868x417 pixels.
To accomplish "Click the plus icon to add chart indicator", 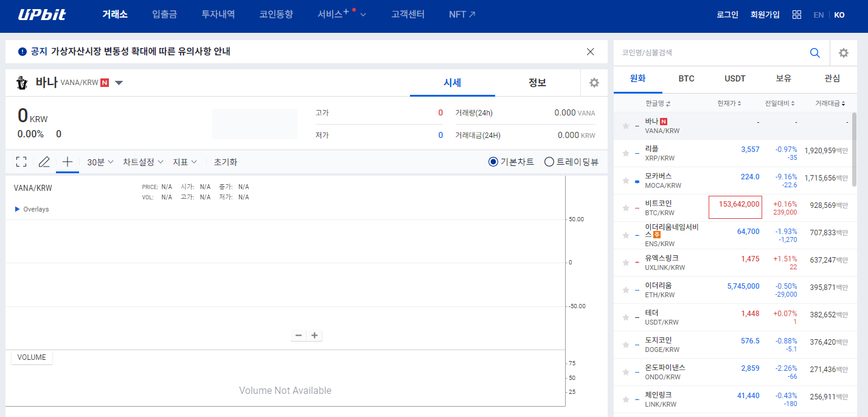I will click(x=67, y=162).
